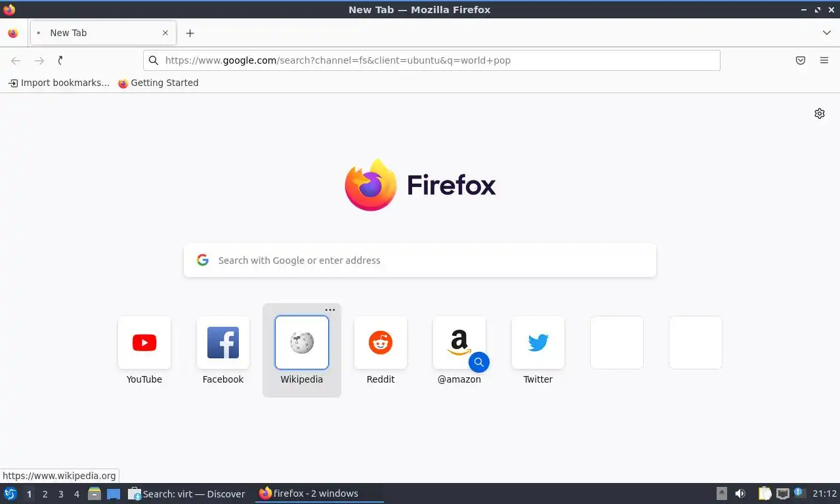Expand the list all tabs chevron
Viewport: 840px width, 504px height.
[x=827, y=33]
